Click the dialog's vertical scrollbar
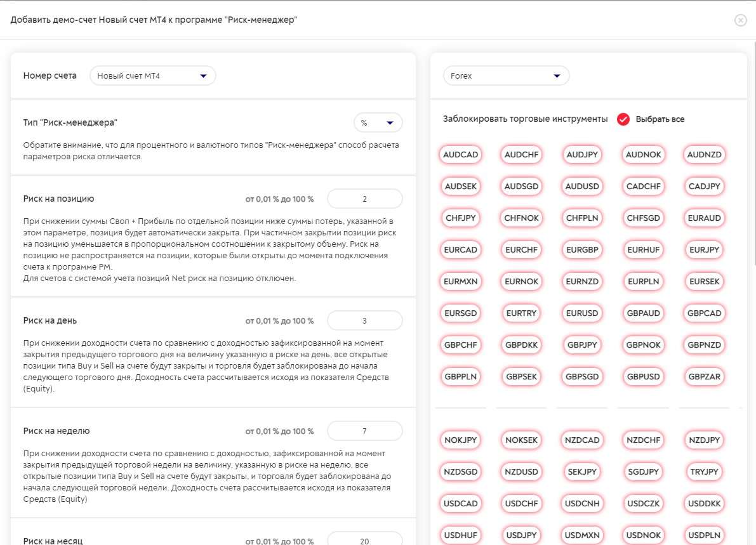The image size is (756, 545). (x=753, y=154)
